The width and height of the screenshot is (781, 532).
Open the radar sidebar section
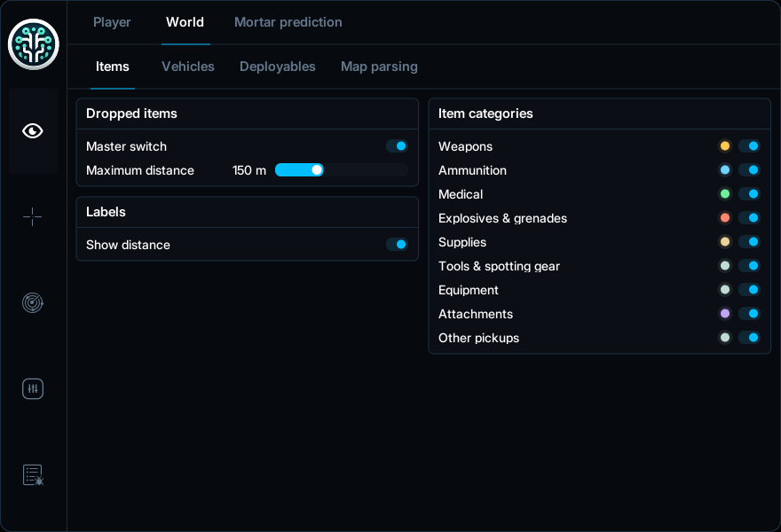33,302
